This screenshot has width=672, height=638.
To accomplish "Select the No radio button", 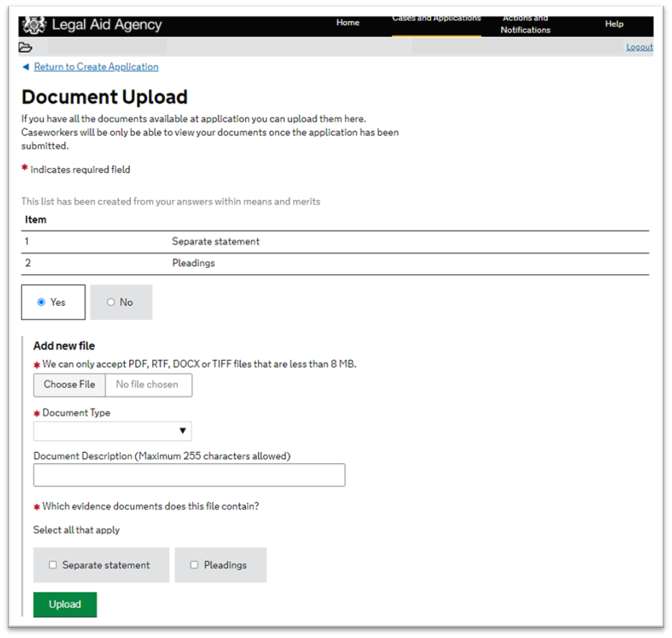I will [x=111, y=302].
